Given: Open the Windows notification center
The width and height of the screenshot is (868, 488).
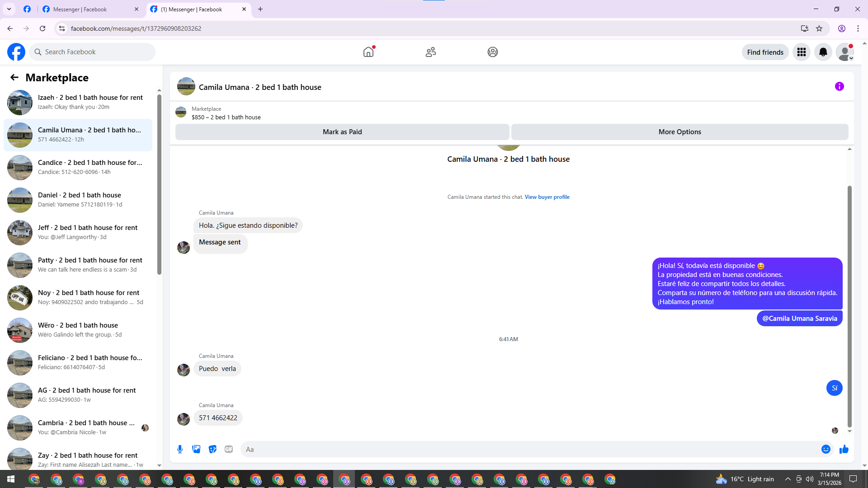Looking at the screenshot, I should point(853,479).
